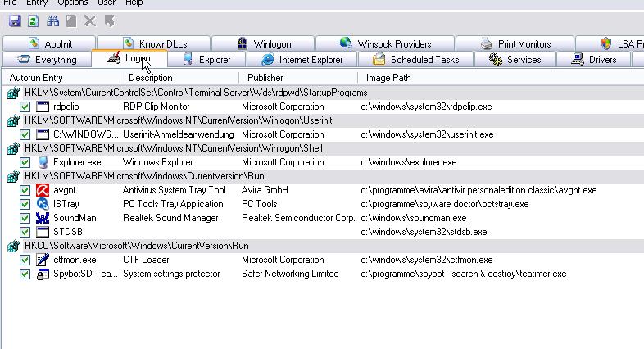Viewport: 644px width, 349px height.
Task: Click the SpybotSD TeaTimer icon
Action: click(43, 274)
